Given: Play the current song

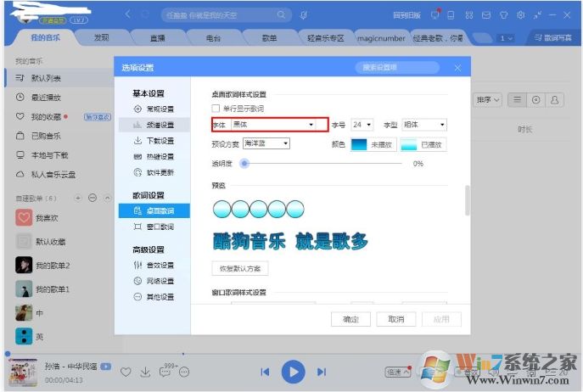Looking at the screenshot, I should pyautogui.click(x=294, y=372).
